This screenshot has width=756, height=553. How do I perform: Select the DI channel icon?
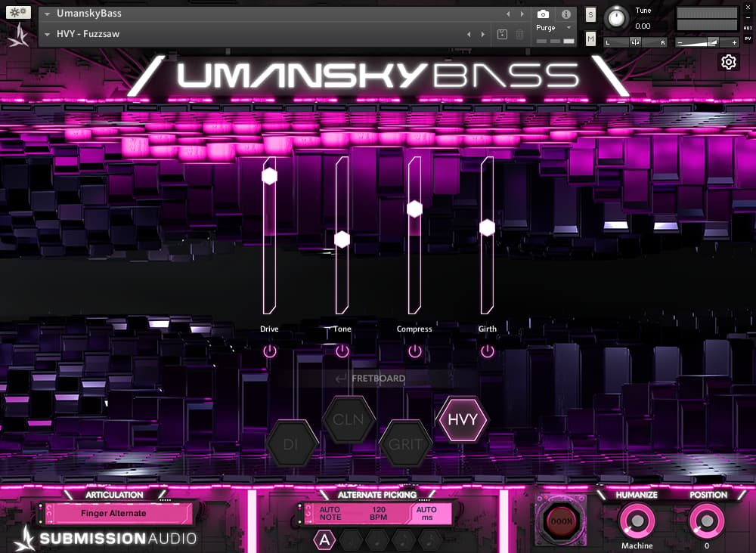tap(293, 446)
